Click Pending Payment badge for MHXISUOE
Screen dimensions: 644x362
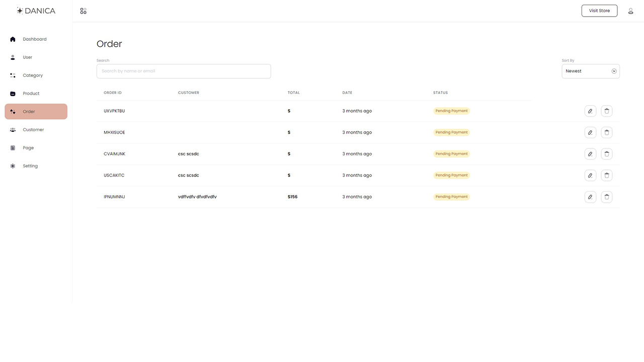pyautogui.click(x=452, y=132)
